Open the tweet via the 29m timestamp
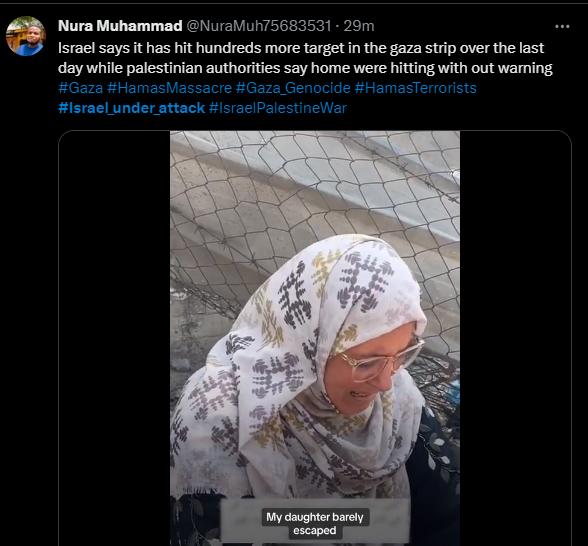 359,26
